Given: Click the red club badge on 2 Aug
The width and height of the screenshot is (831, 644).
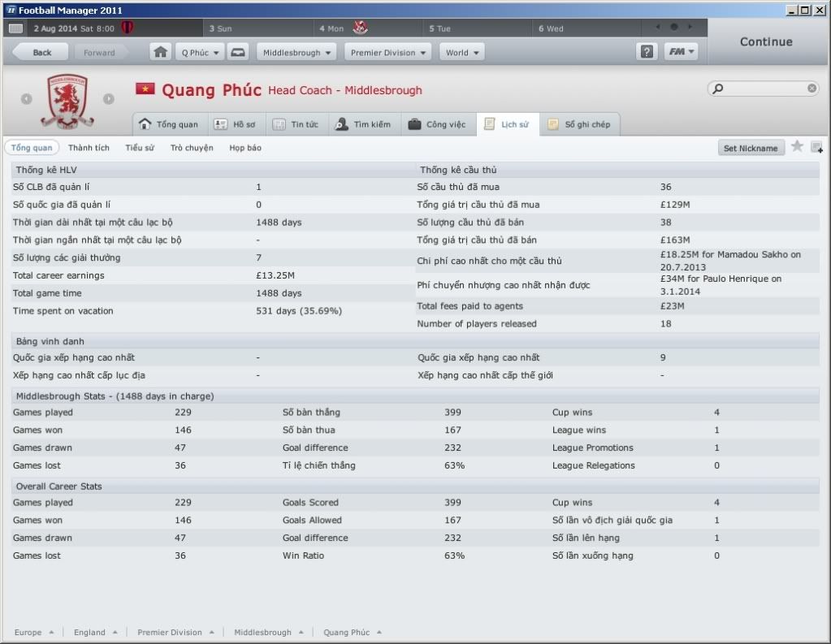Looking at the screenshot, I should [x=128, y=28].
